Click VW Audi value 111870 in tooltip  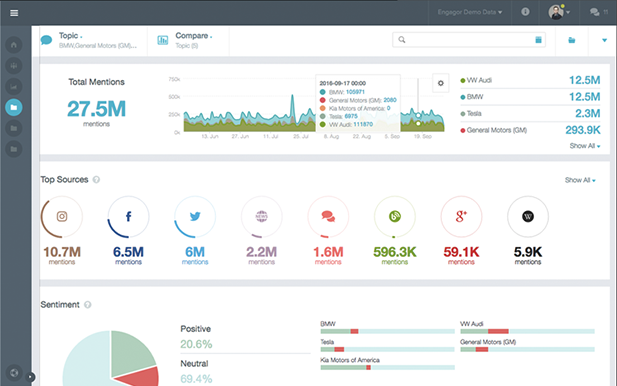tap(363, 124)
